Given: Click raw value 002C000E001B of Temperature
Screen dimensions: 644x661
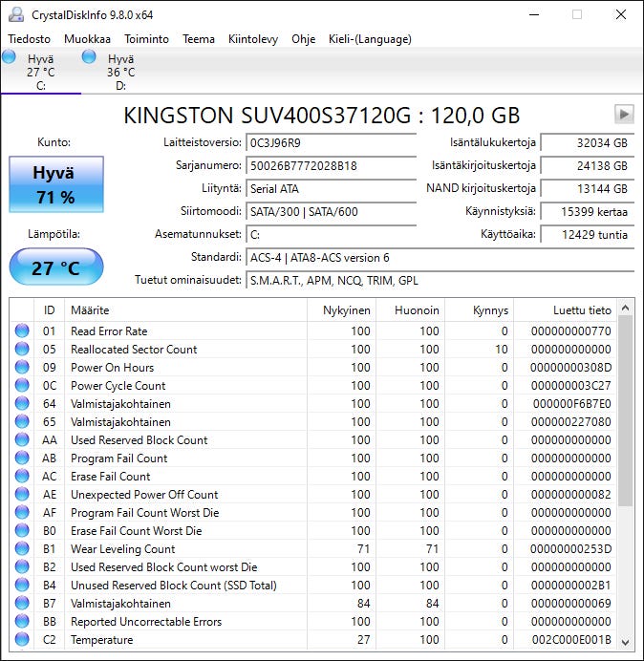Looking at the screenshot, I should pos(571,639).
